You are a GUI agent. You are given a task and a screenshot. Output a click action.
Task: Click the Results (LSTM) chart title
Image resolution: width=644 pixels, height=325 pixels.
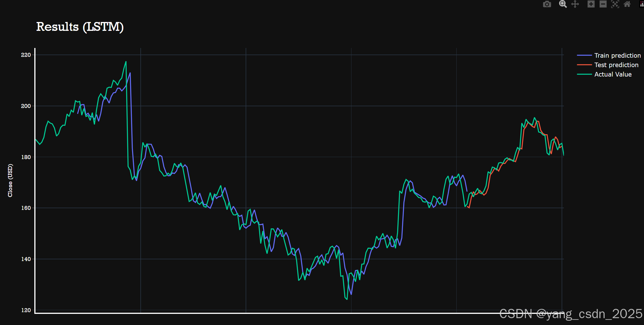click(80, 27)
